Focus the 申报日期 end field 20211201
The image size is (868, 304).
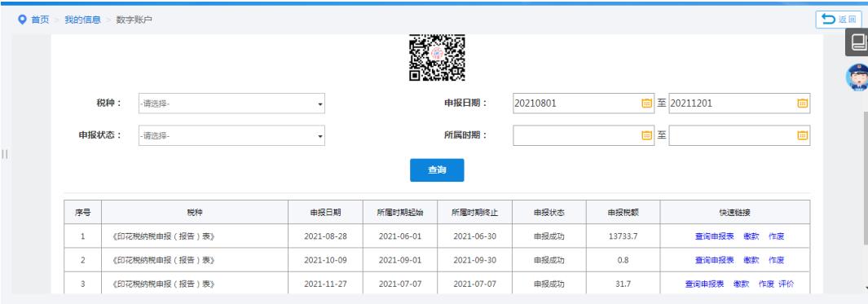point(739,103)
